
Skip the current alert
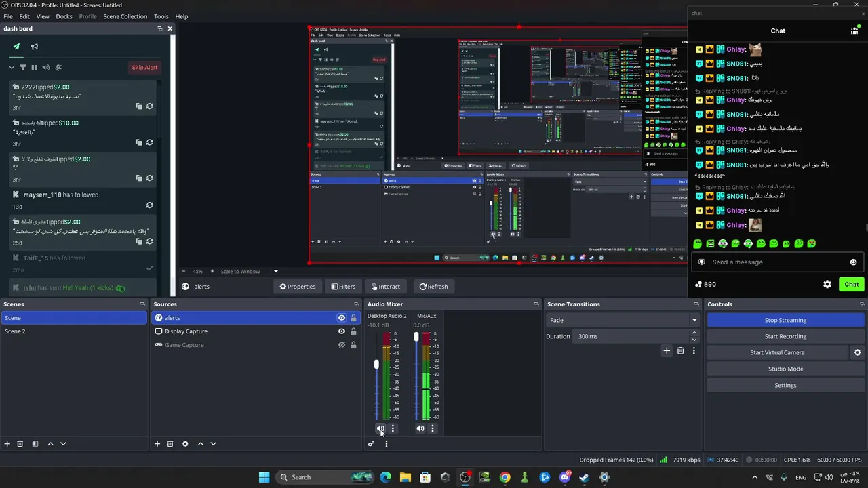(144, 68)
